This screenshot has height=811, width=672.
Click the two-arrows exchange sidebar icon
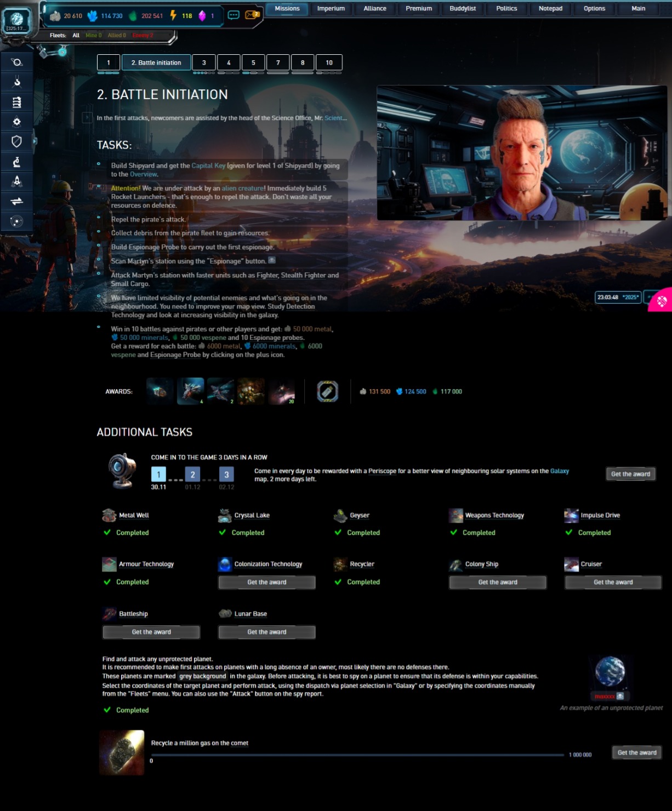tap(16, 201)
